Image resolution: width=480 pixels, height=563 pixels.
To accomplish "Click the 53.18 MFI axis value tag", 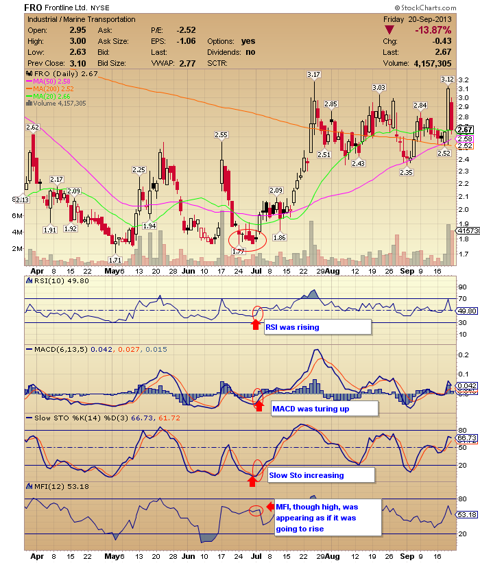I will coord(467,515).
